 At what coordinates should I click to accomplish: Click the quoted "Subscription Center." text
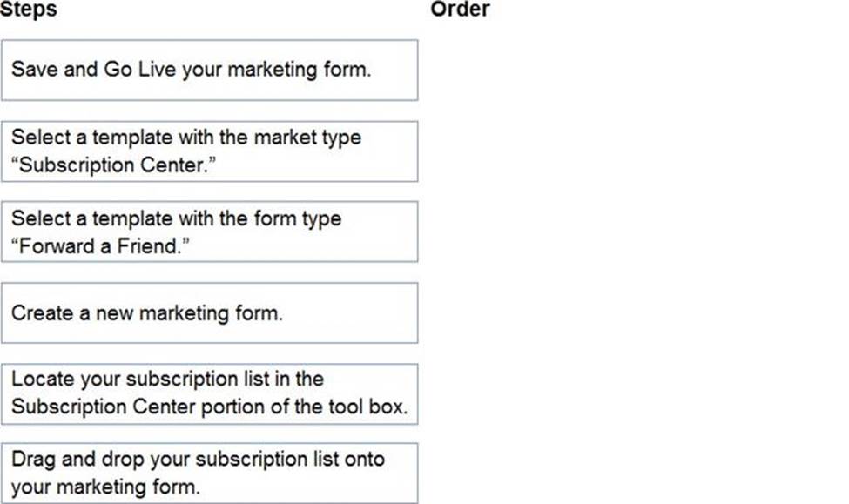tap(111, 165)
